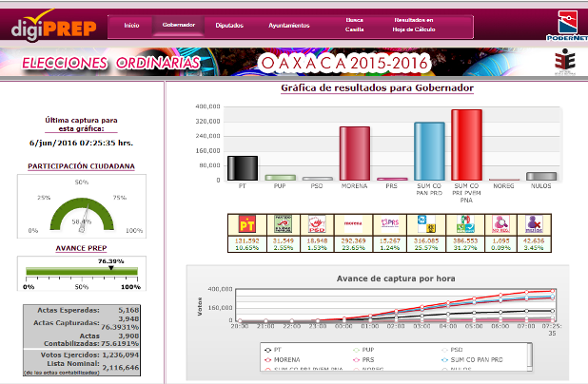Select the unregistered candidates icon
The width and height of the screenshot is (588, 384).
pos(500,224)
